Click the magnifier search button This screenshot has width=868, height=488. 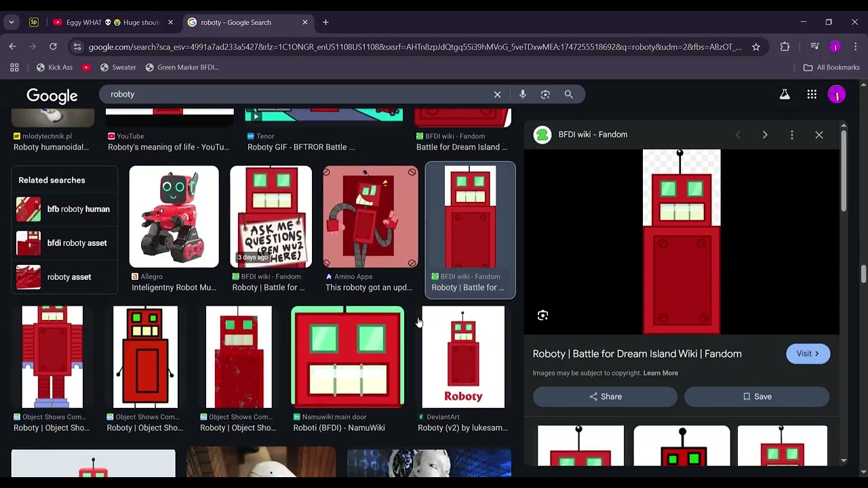[x=568, y=94]
